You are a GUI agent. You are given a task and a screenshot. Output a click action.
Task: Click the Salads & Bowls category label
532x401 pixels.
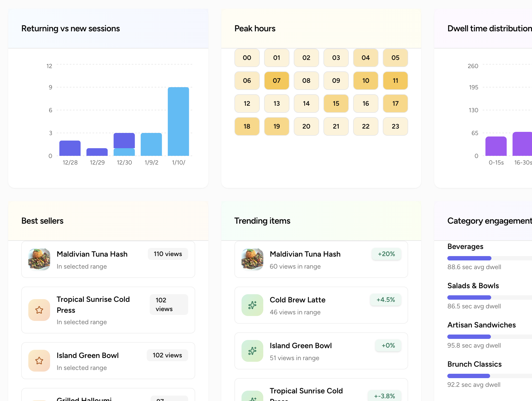click(x=473, y=285)
